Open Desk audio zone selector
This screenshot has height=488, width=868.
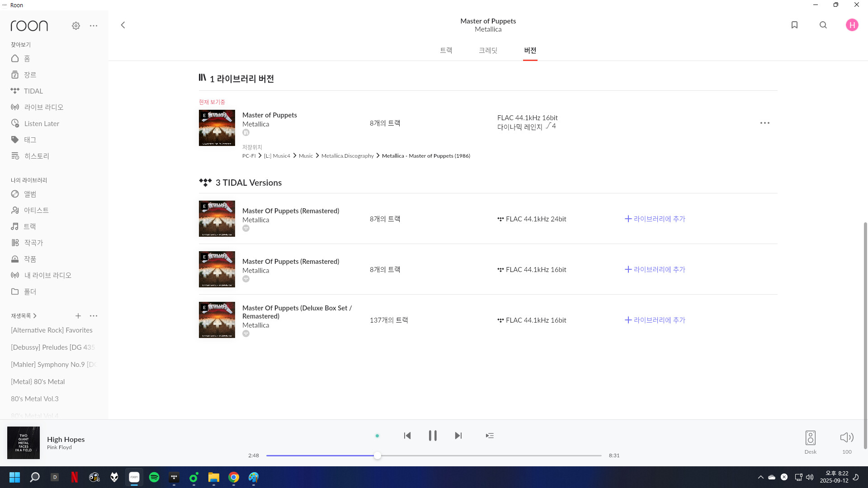pyautogui.click(x=810, y=438)
